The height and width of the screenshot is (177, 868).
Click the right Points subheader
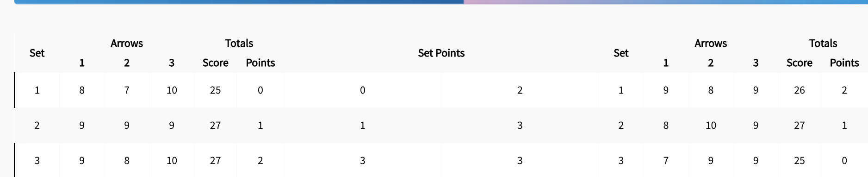[844, 63]
